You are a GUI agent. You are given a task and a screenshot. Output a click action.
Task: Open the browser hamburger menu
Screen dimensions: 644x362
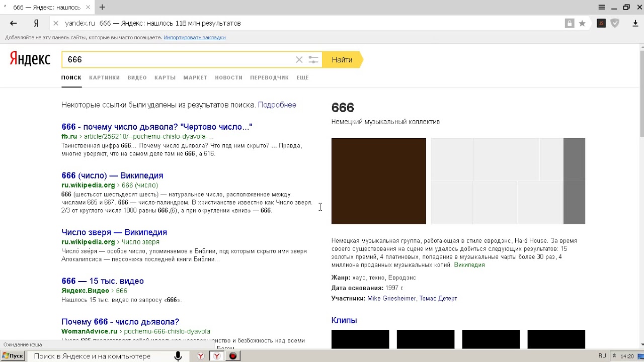coord(602,7)
